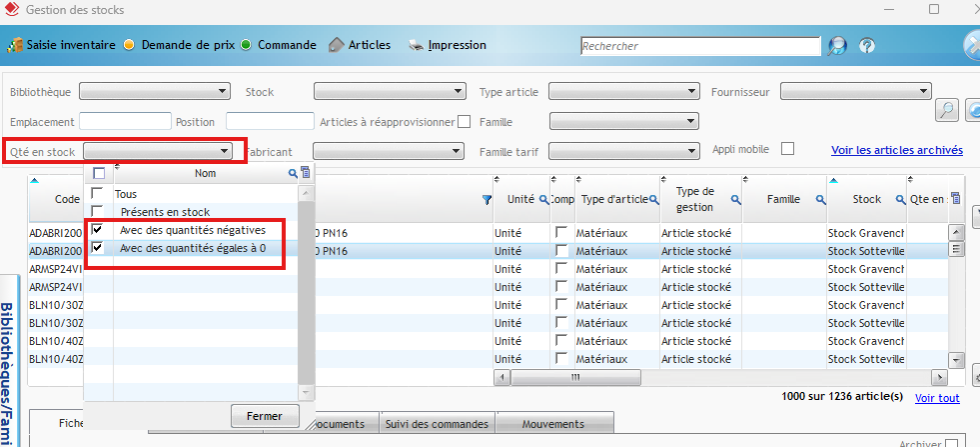Click search magnifier in Stock column header
This screenshot has width=980, height=447.
tap(901, 200)
